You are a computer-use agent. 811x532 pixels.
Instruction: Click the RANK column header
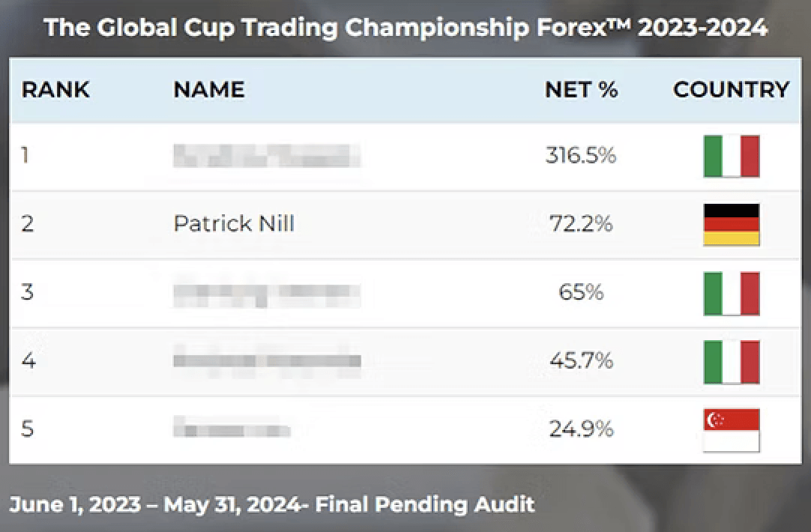(x=55, y=90)
